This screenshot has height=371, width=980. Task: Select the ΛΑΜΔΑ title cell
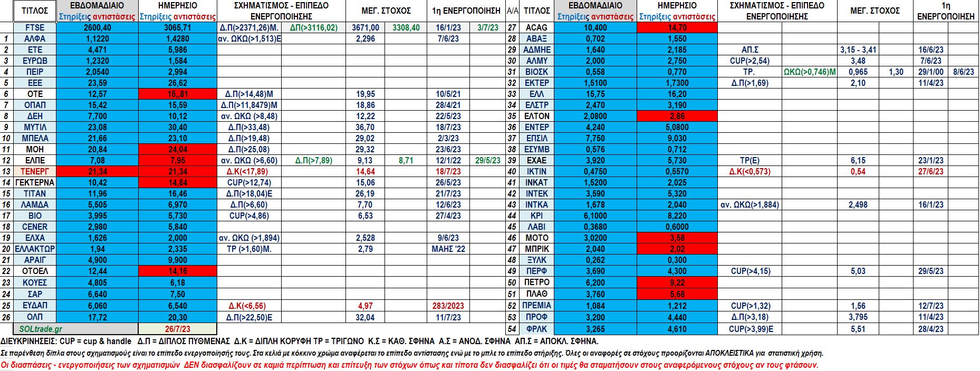coord(35,204)
